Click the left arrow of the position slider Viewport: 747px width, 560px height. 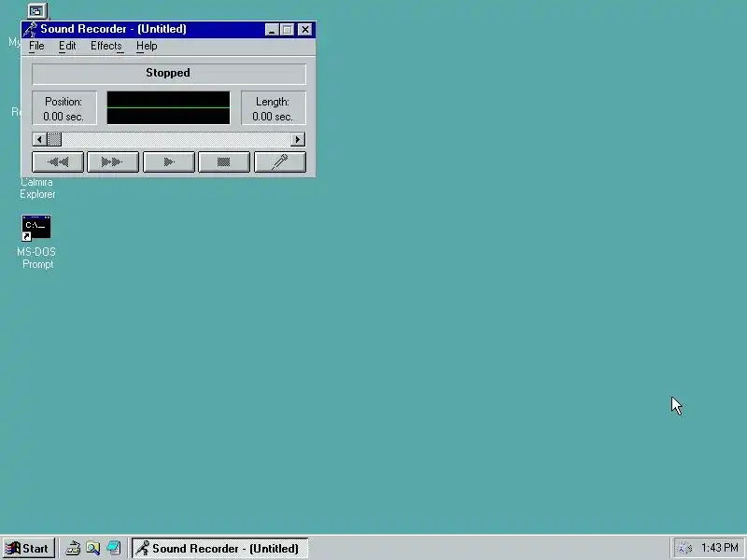[39, 139]
